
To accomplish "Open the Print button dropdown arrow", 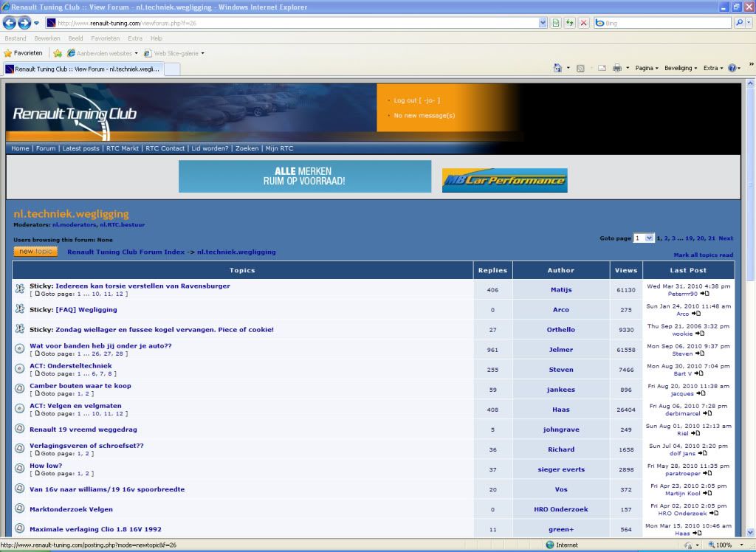I will [628, 68].
